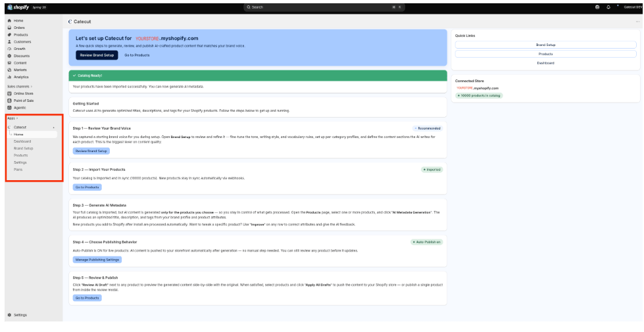Click the Connected Store URL text
Viewport: 644px width, 332px height.
coord(478,88)
